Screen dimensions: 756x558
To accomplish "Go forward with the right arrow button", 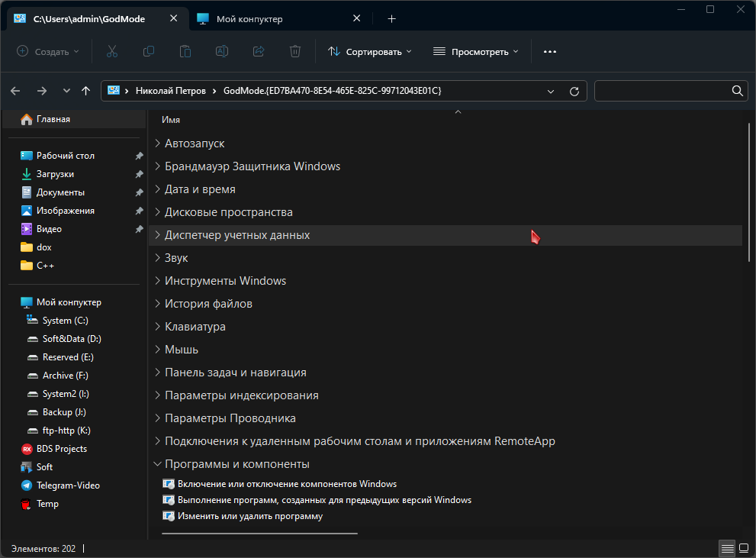I will pyautogui.click(x=42, y=91).
